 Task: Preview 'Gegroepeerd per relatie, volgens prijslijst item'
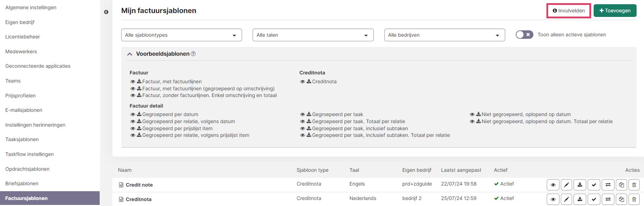[133, 135]
